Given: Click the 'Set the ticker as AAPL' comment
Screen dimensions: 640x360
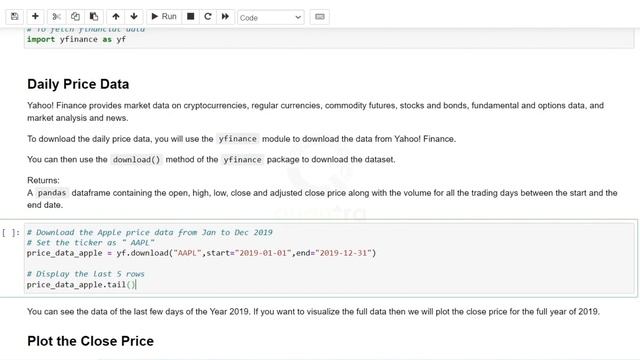Looking at the screenshot, I should coord(91,243).
